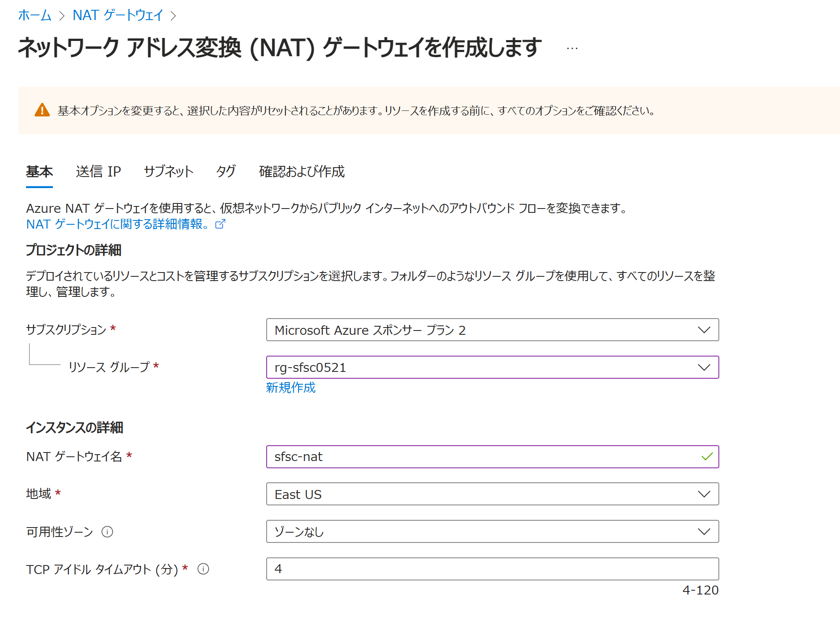The height and width of the screenshot is (638, 840).
Task: Select the 基本 tab
Action: coord(39,171)
